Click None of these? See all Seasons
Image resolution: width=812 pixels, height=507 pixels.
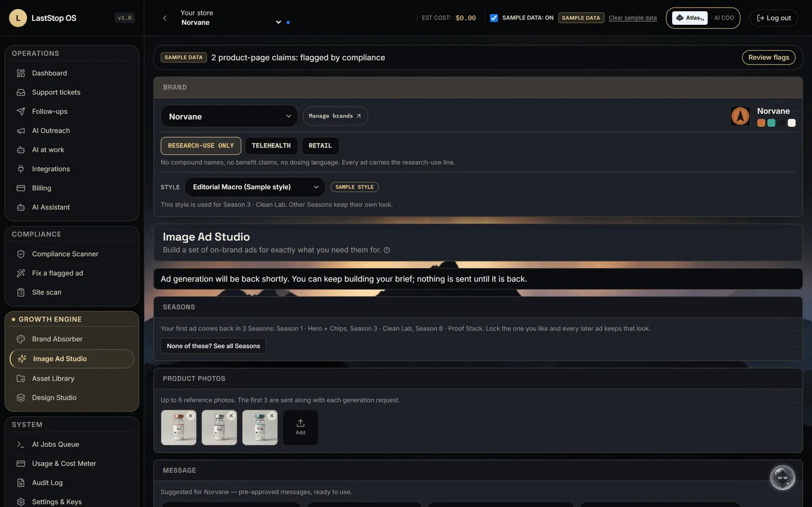coord(213,346)
